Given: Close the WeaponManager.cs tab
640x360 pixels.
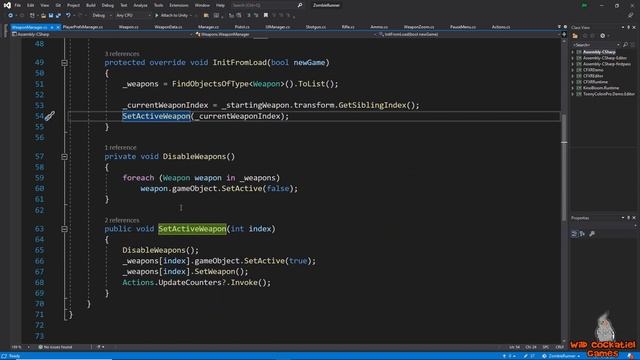Looking at the screenshot, I should tap(58, 27).
